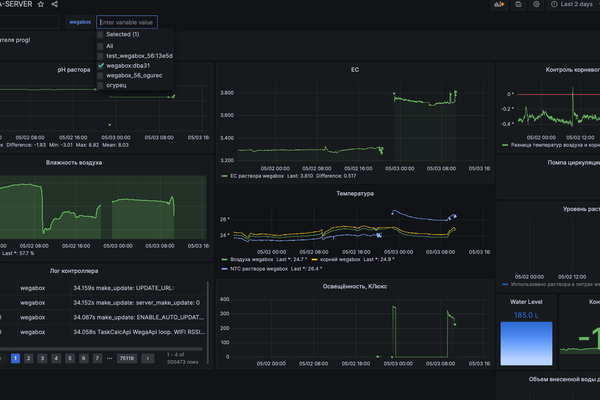
Task: Enable test_wegabox_56:13e5d option
Action: click(101, 56)
